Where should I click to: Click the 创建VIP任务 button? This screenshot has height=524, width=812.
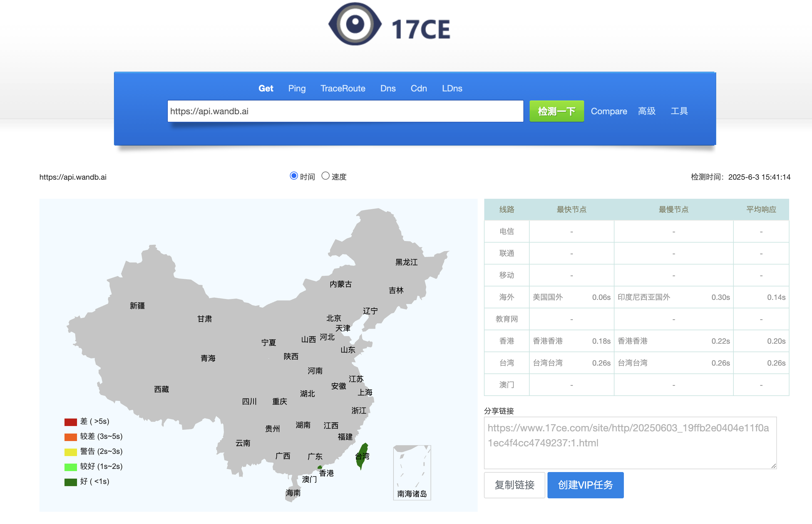(x=585, y=485)
